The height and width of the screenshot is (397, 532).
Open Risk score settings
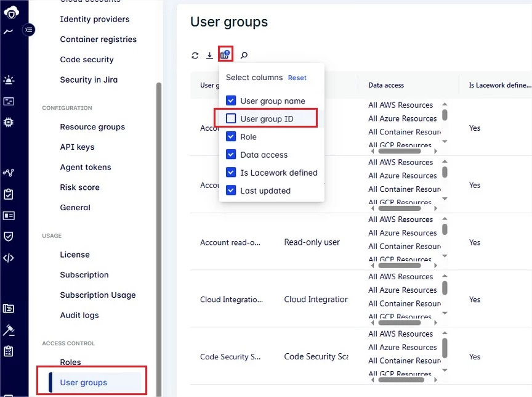(79, 187)
